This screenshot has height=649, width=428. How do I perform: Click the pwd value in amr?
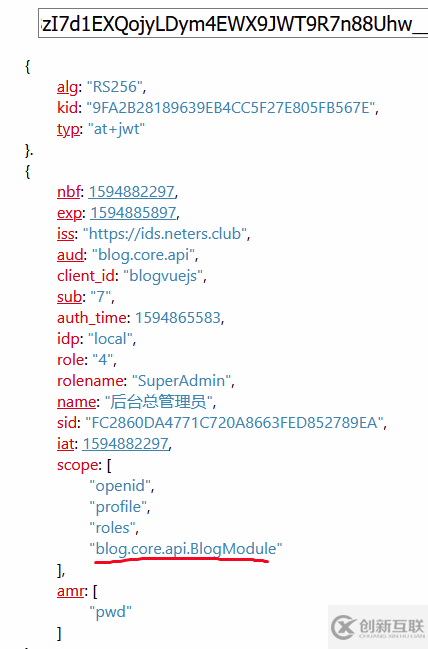[x=111, y=612]
